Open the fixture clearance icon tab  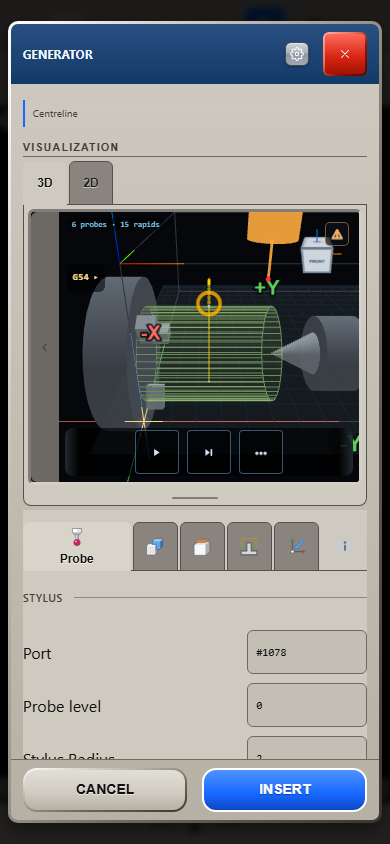point(249,546)
